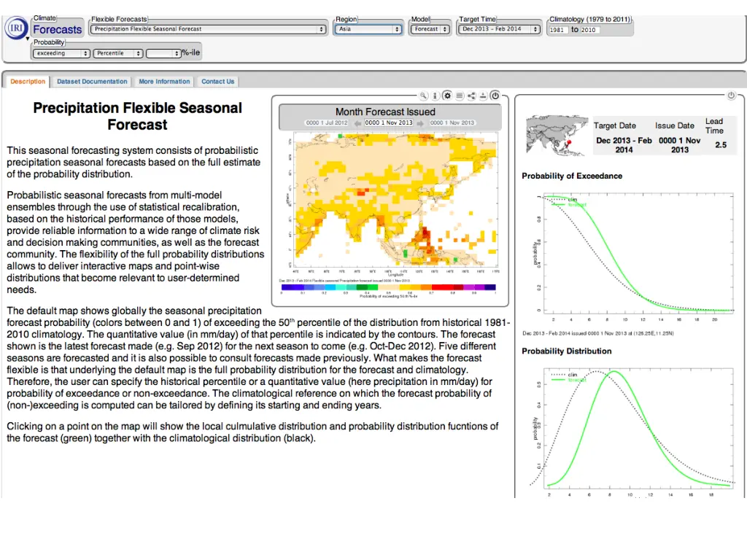747x560 pixels.
Task: Expand the triangle menu below IRI logo
Action: tap(28, 39)
